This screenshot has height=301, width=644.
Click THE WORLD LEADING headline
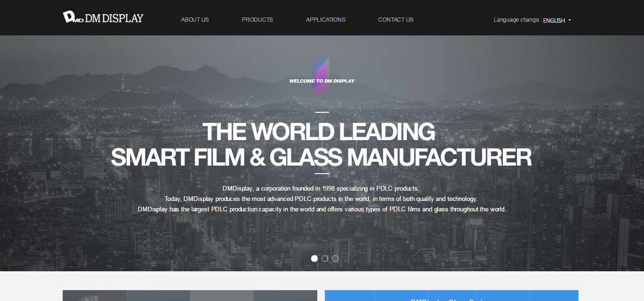coord(319,132)
